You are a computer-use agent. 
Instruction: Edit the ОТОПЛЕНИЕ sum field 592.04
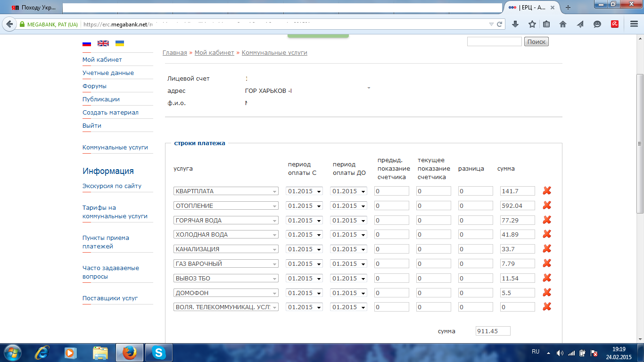coord(518,206)
